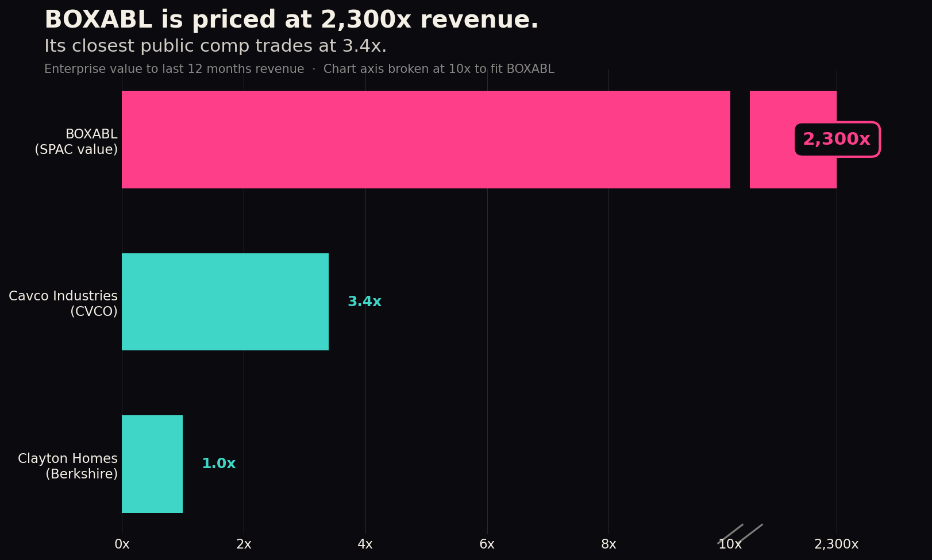Click the BOXABL (SPAC value) axis label
Viewport: 932px width, 560px height.
click(x=76, y=142)
